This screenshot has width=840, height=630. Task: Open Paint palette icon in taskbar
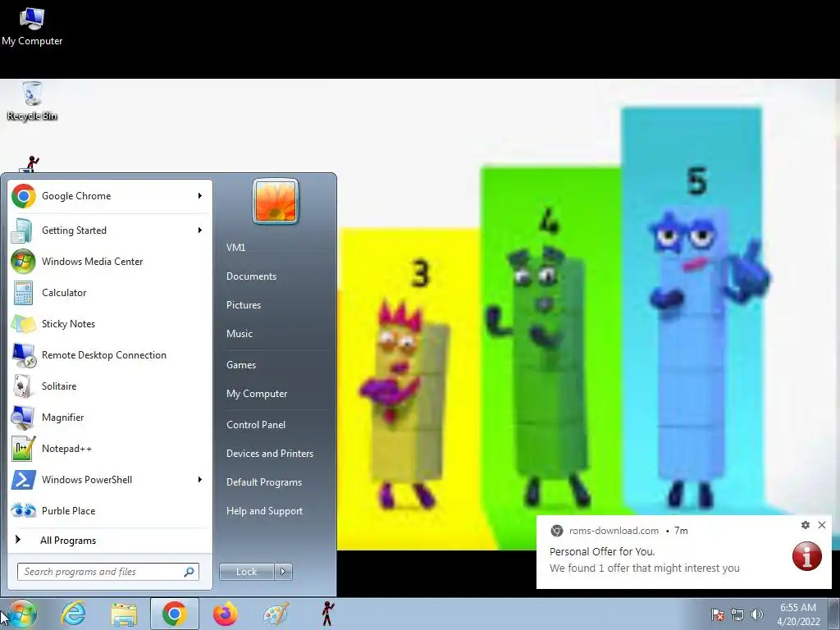[x=276, y=614]
